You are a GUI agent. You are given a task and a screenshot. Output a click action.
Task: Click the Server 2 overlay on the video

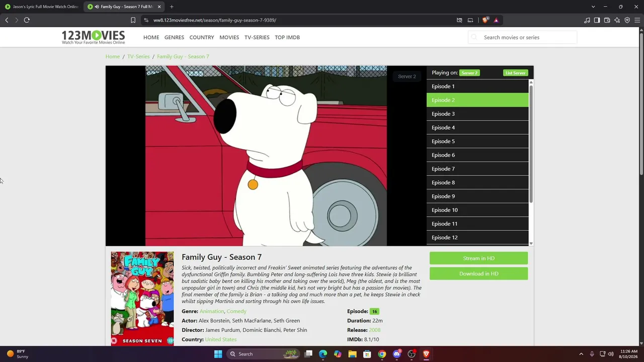pyautogui.click(x=407, y=76)
